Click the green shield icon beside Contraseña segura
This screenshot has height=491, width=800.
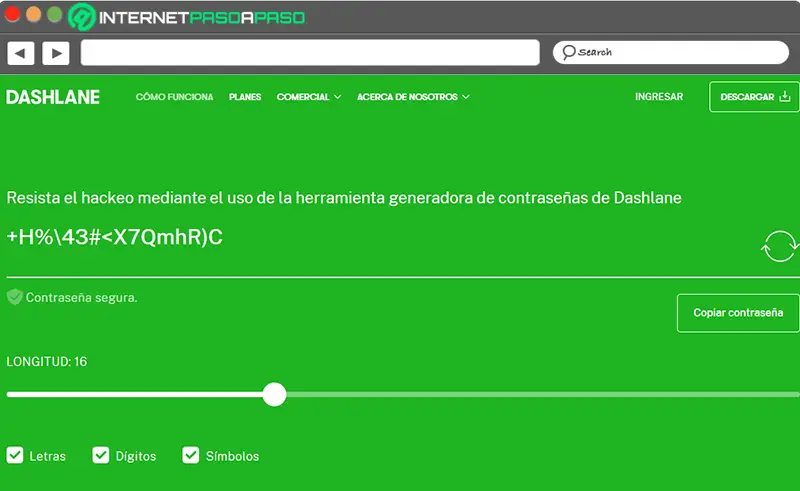click(15, 297)
